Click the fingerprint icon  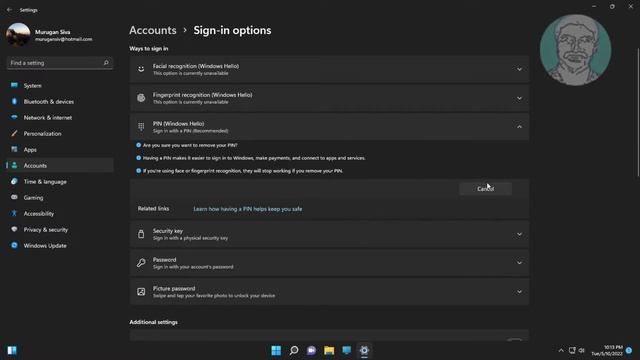click(x=141, y=98)
